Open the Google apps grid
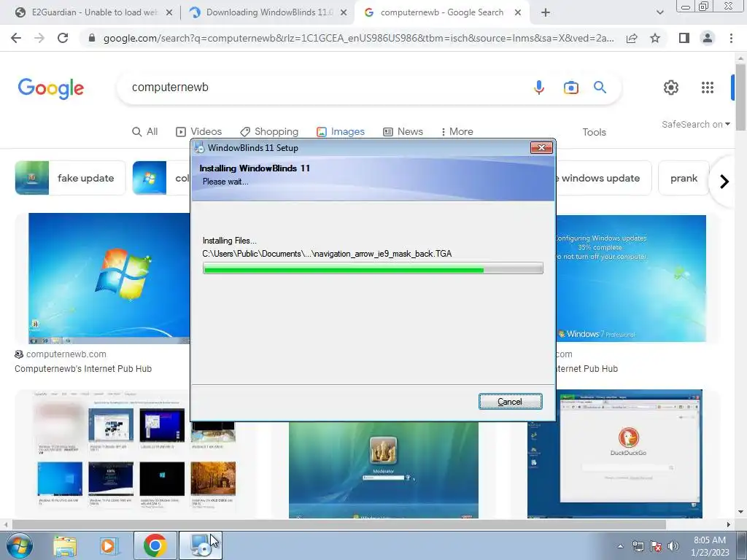 click(x=708, y=87)
